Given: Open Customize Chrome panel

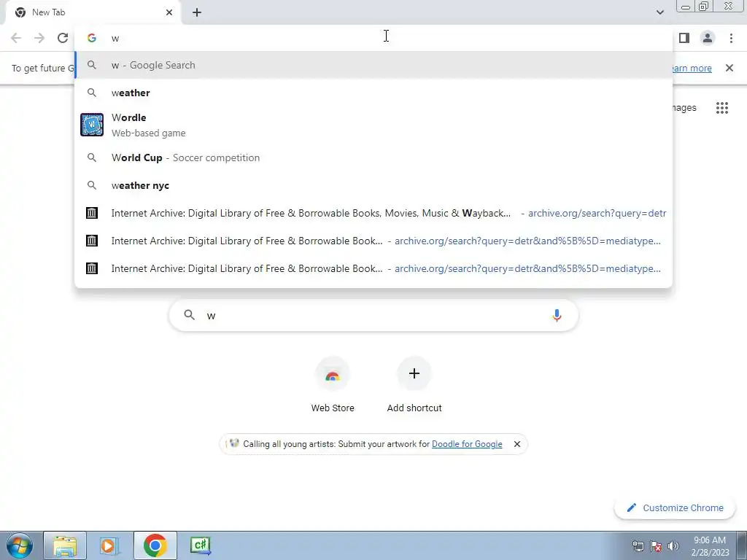Looking at the screenshot, I should click(x=675, y=507).
